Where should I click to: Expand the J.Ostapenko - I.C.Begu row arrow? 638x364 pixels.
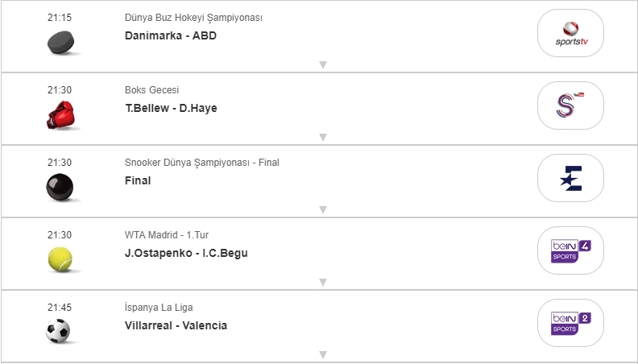click(322, 282)
